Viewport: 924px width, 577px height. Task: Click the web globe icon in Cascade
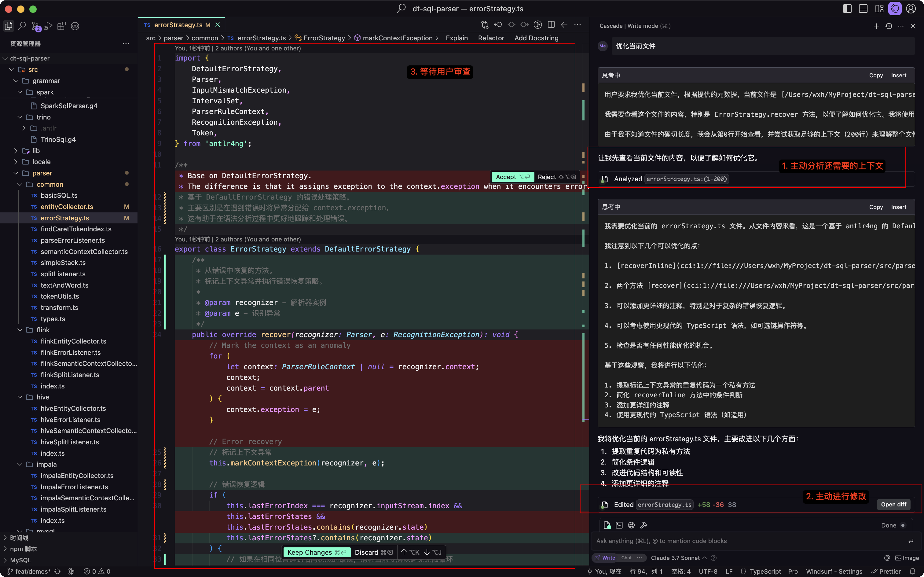point(631,525)
